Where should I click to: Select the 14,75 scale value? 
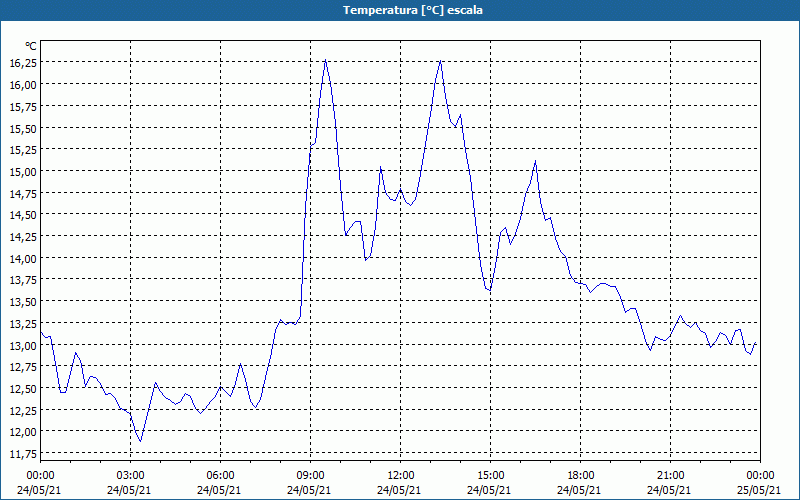click(x=23, y=193)
